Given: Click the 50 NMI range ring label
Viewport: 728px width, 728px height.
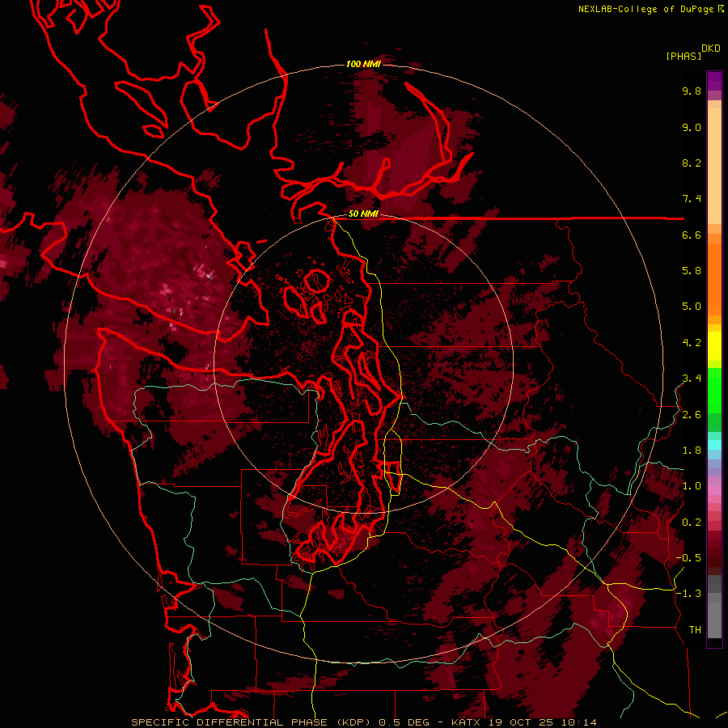Looking at the screenshot, I should point(363,214).
